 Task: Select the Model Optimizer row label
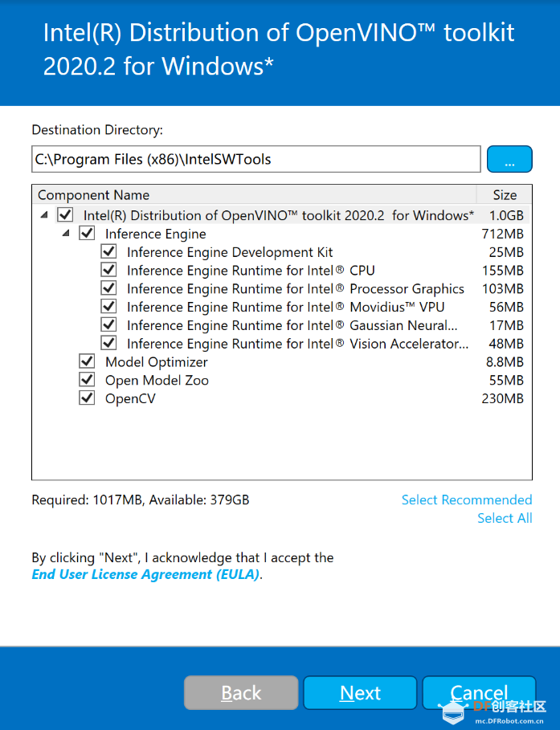click(156, 361)
